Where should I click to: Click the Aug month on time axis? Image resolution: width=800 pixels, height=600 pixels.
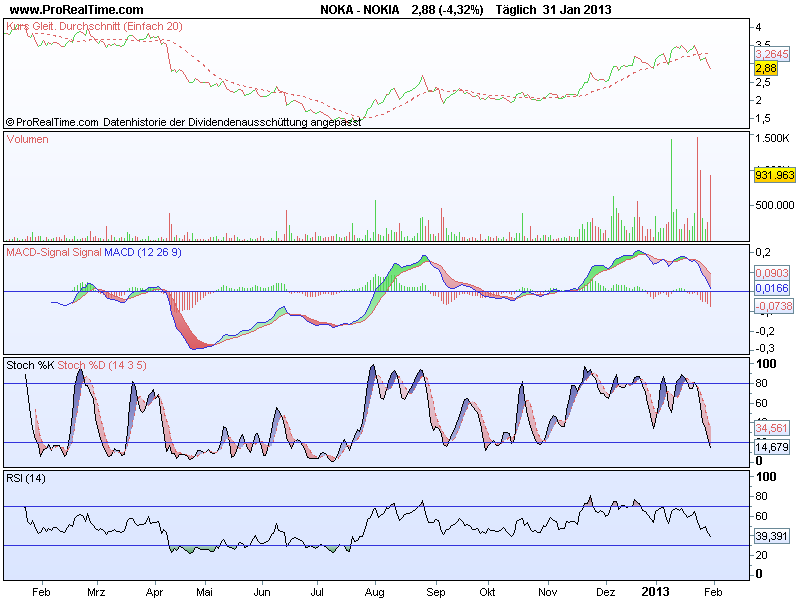[x=374, y=592]
